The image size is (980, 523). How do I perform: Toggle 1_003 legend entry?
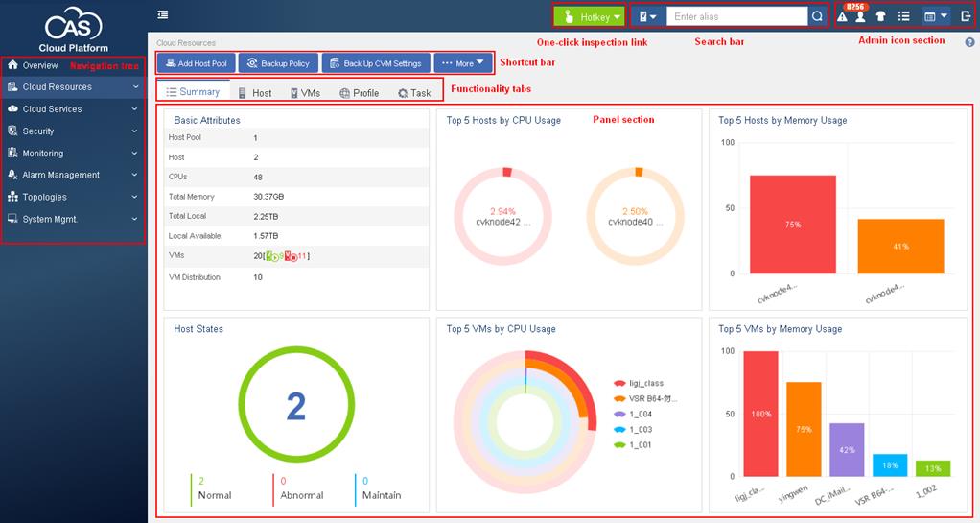pyautogui.click(x=633, y=430)
